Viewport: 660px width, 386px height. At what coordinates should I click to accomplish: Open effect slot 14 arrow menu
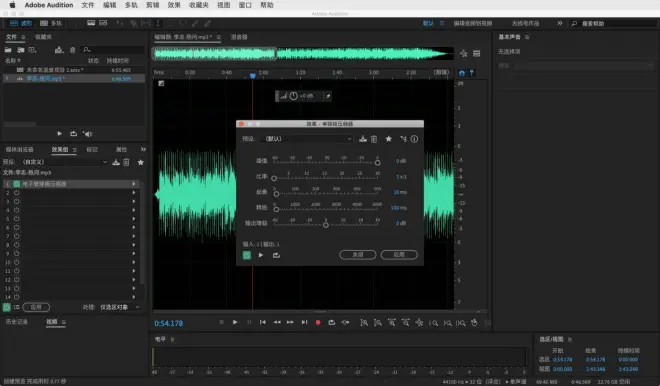[134, 297]
